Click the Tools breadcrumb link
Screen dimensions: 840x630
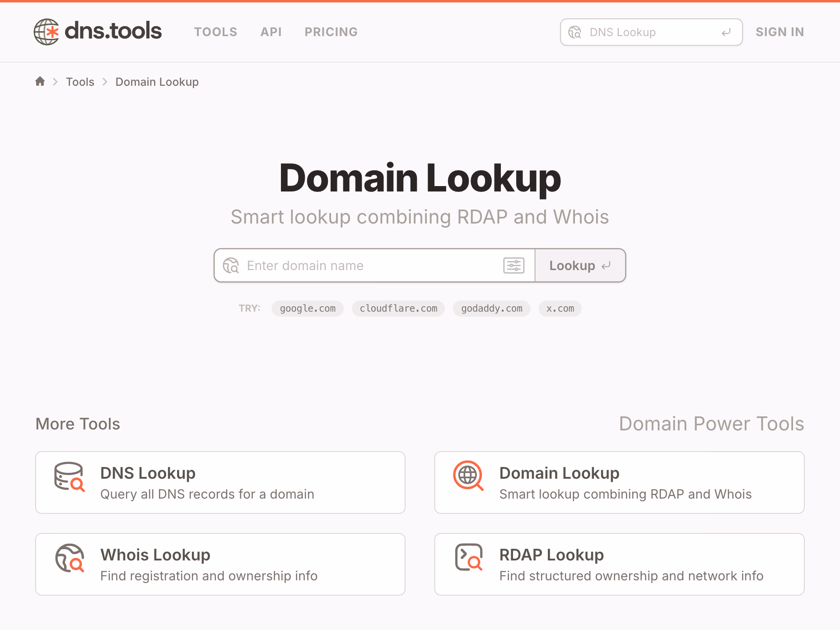coord(80,82)
